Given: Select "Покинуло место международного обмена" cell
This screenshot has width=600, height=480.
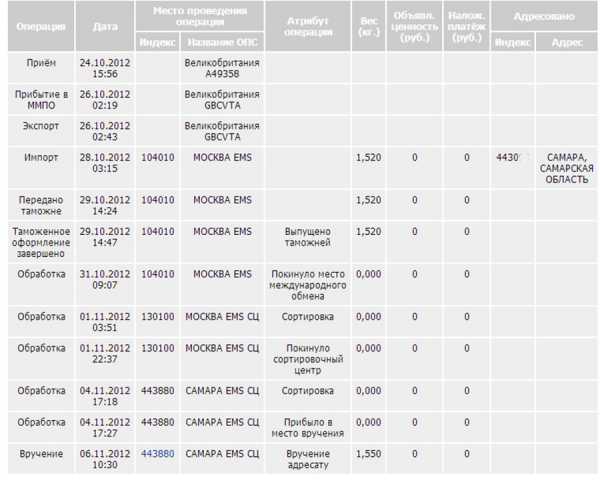Looking at the screenshot, I should 308,285.
